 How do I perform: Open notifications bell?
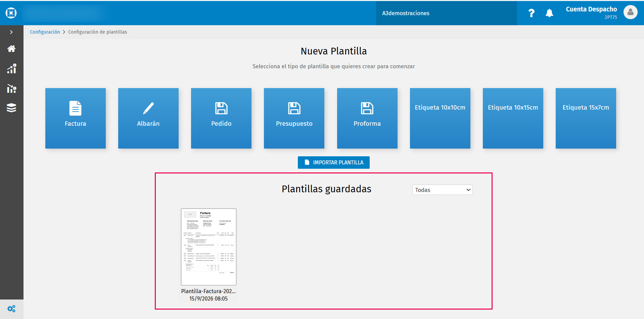click(549, 13)
